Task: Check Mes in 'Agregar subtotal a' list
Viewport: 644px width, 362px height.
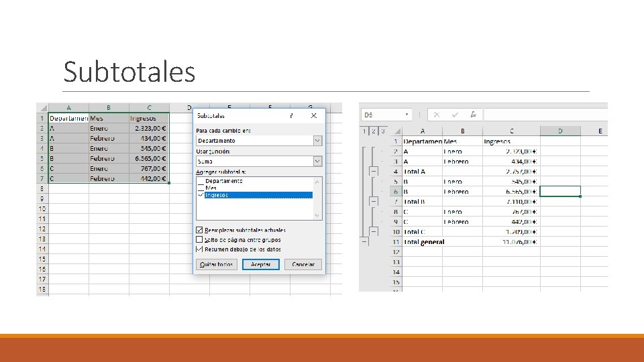Action: [x=201, y=188]
